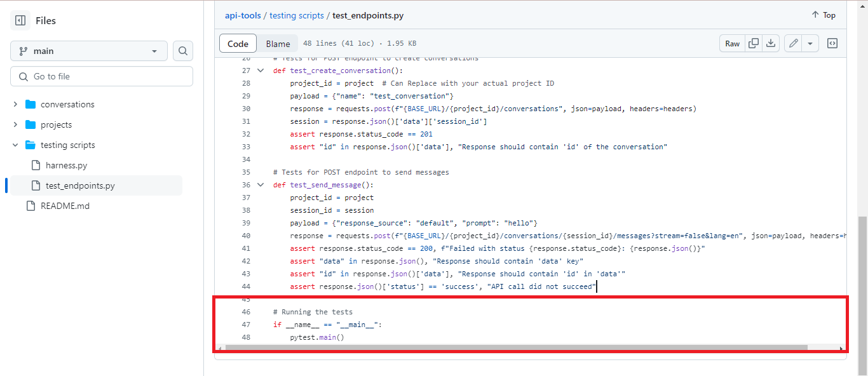868x376 pixels.
Task: Open the main branch dropdown
Action: [x=89, y=51]
